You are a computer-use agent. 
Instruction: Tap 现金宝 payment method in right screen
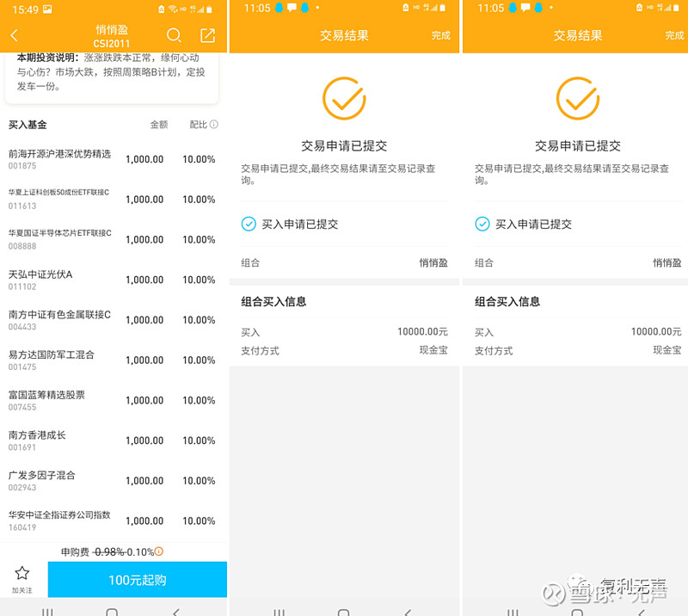667,350
